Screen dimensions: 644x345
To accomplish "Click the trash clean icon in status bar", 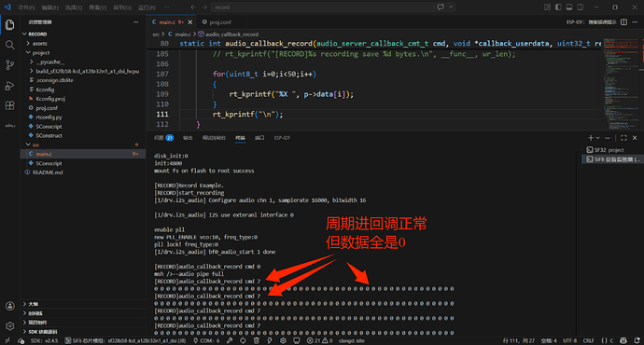I will pyautogui.click(x=257, y=340).
